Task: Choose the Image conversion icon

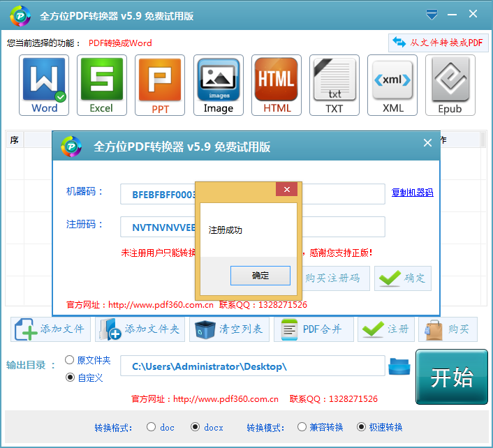Action: [x=218, y=85]
